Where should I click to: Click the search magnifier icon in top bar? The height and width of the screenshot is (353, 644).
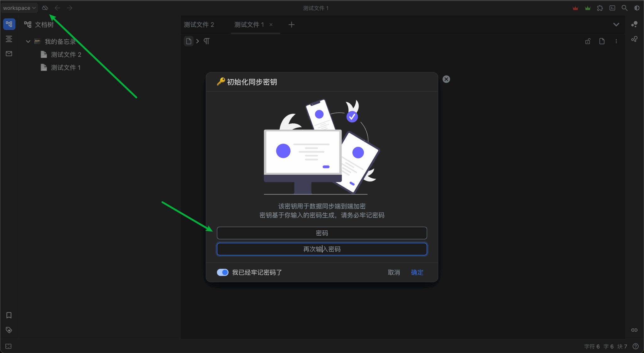[625, 8]
